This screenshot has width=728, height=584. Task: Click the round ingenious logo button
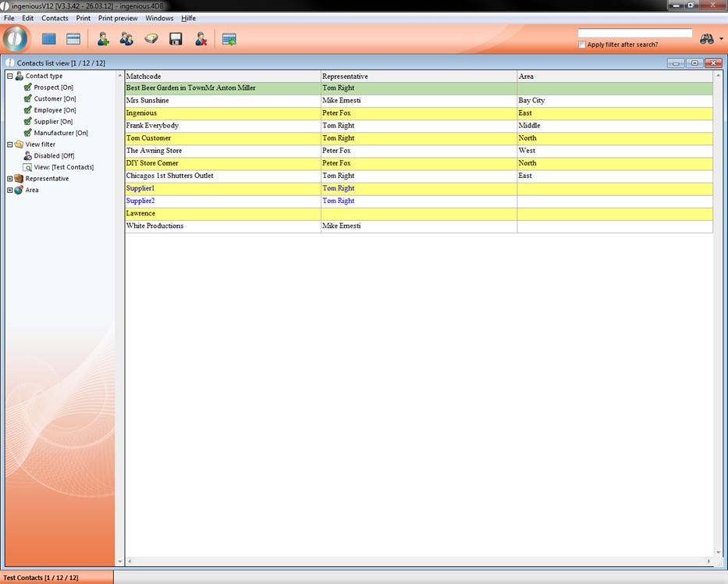tap(16, 38)
